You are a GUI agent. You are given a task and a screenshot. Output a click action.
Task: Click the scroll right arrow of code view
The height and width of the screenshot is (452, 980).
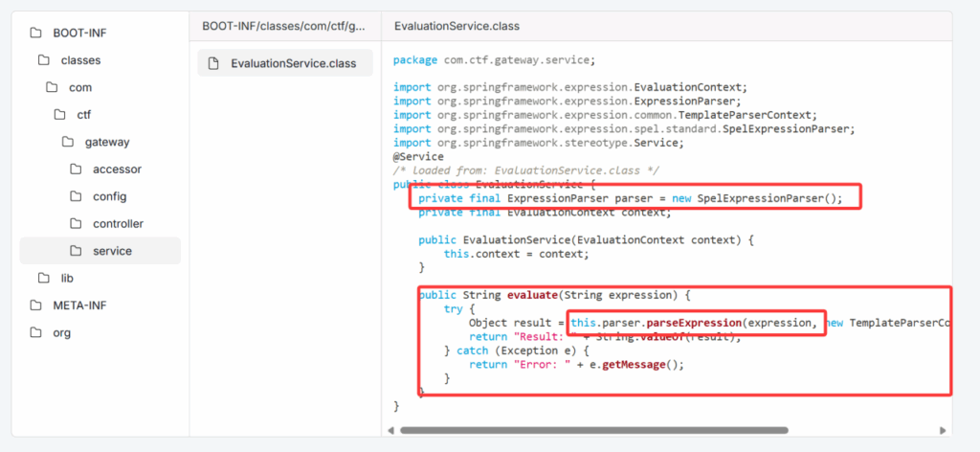click(944, 430)
